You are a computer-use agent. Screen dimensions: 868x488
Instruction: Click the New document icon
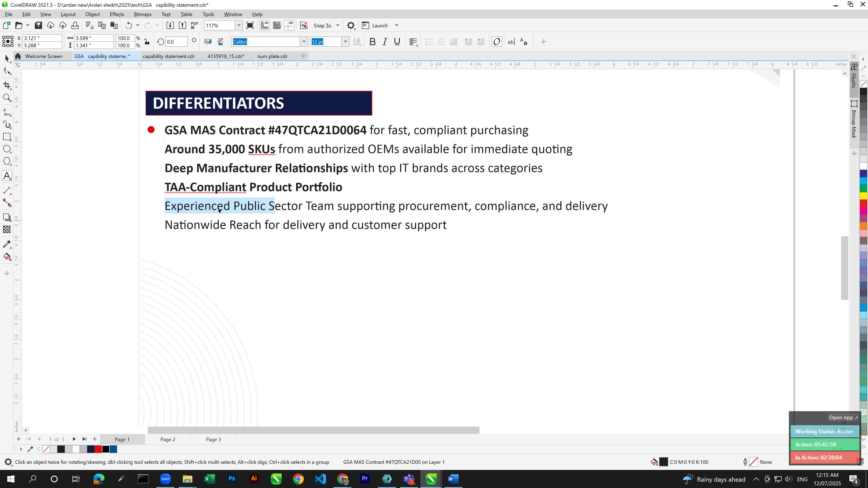7,26
